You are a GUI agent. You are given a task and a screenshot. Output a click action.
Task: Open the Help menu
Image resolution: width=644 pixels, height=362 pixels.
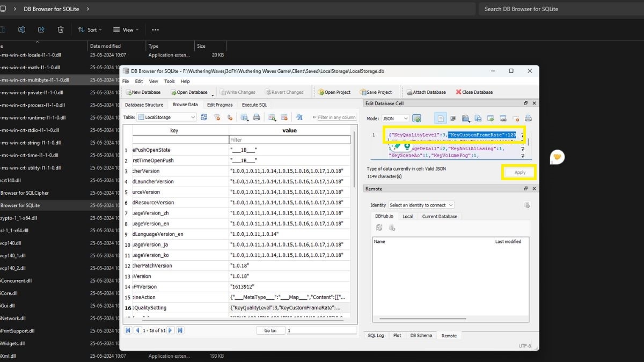click(185, 82)
